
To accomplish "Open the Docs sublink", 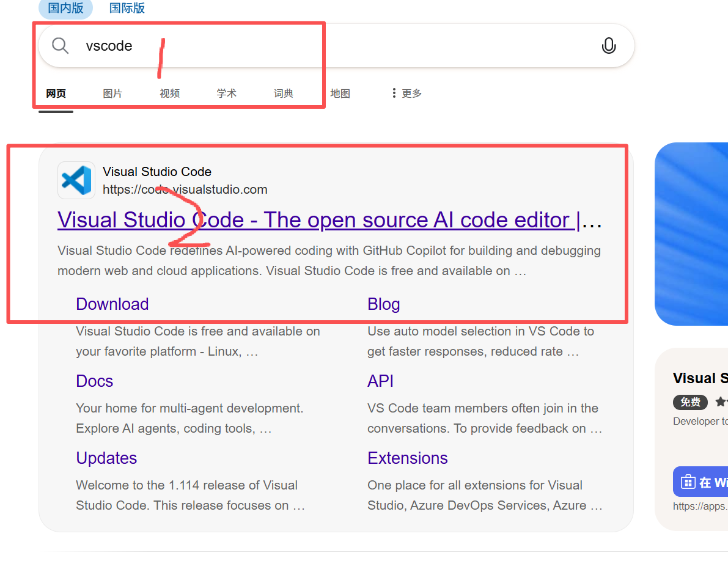I will click(95, 381).
